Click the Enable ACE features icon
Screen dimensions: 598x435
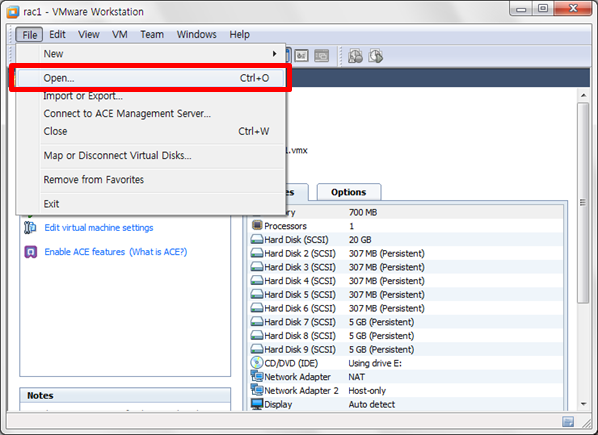tap(31, 252)
